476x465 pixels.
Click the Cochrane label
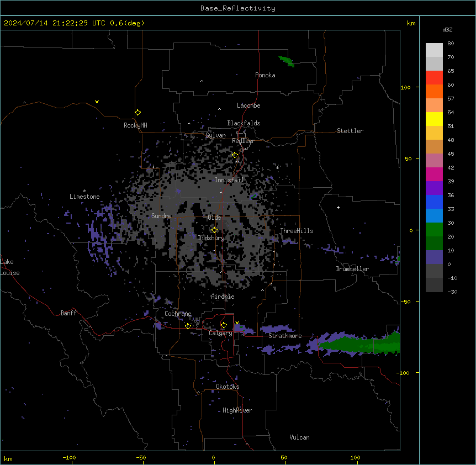178,314
